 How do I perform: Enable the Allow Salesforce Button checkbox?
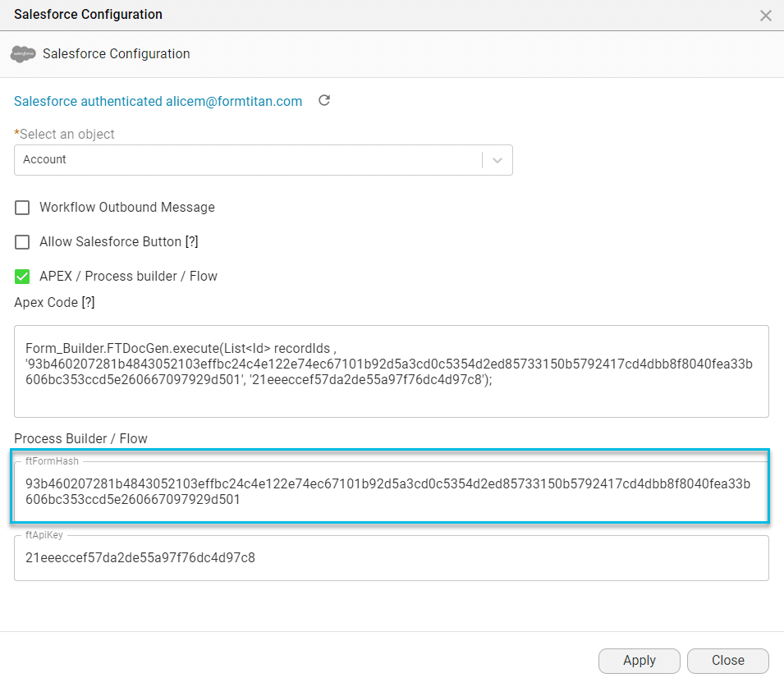click(x=22, y=241)
